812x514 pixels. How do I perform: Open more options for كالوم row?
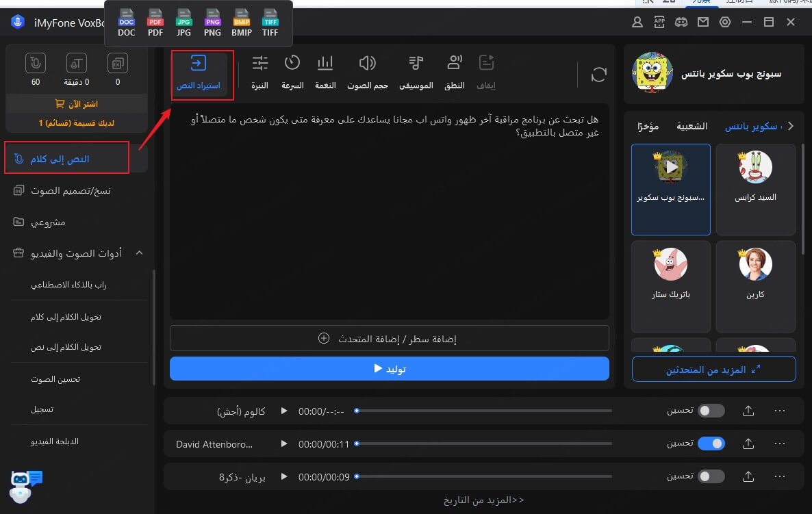779,411
